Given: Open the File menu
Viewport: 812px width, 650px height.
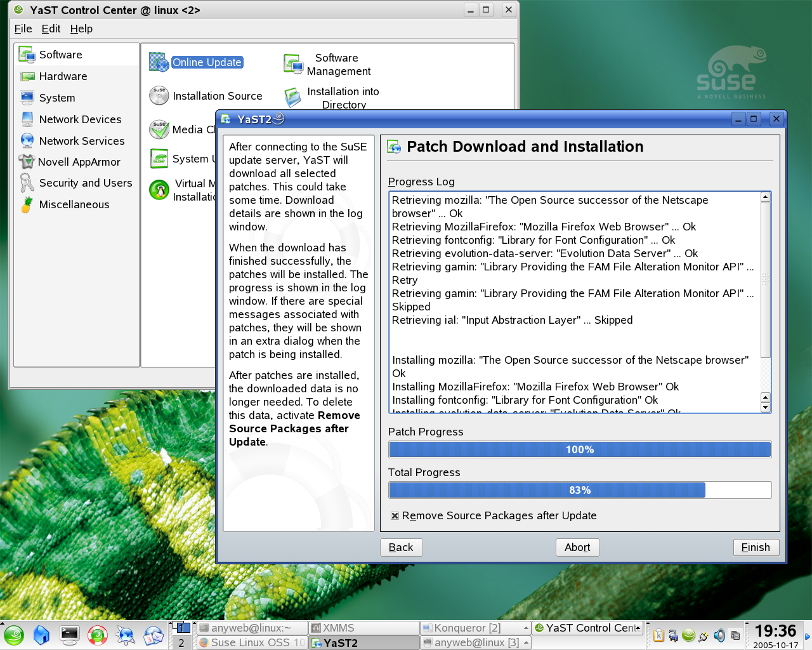Looking at the screenshot, I should [23, 29].
